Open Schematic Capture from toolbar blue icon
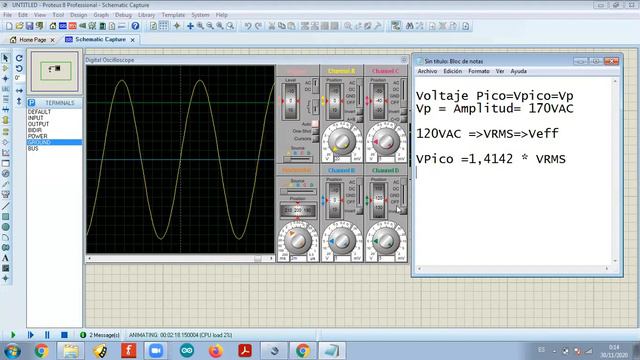The image size is (640, 360). [x=62, y=26]
